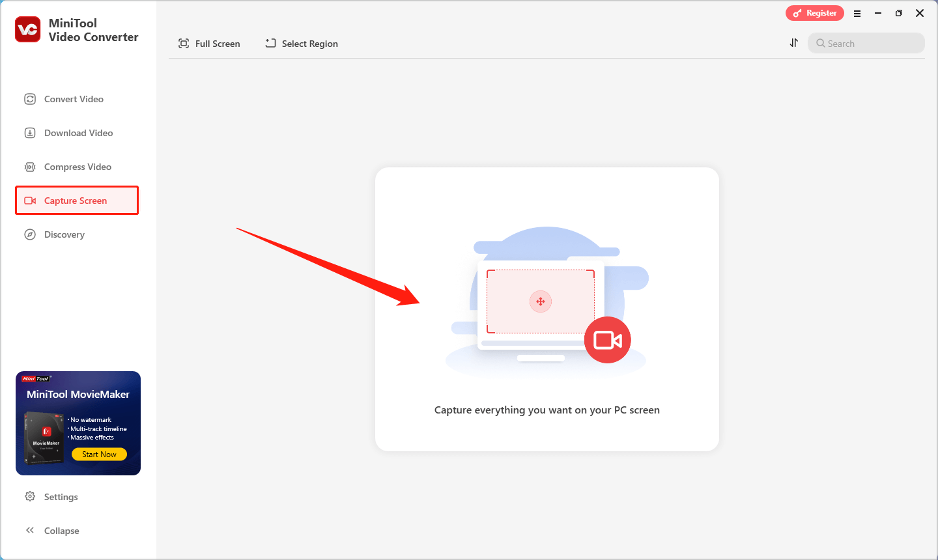Screen dimensions: 938x560
Task: Choose the Select Region capture option
Action: pyautogui.click(x=302, y=44)
